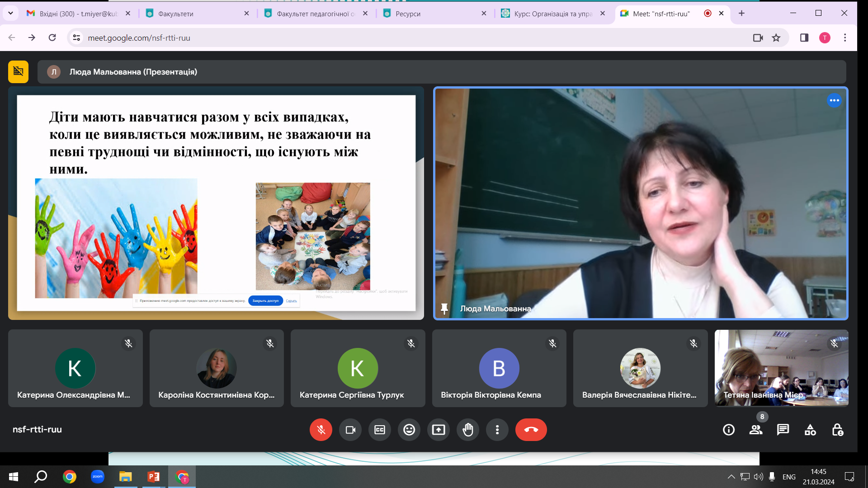
Task: Leave the call with the red hang-up button
Action: [531, 430]
